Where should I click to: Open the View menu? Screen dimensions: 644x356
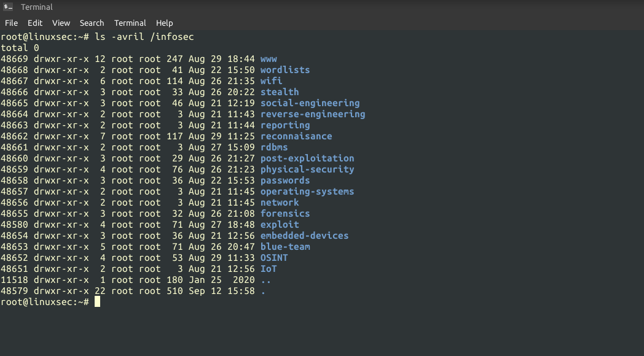(61, 23)
